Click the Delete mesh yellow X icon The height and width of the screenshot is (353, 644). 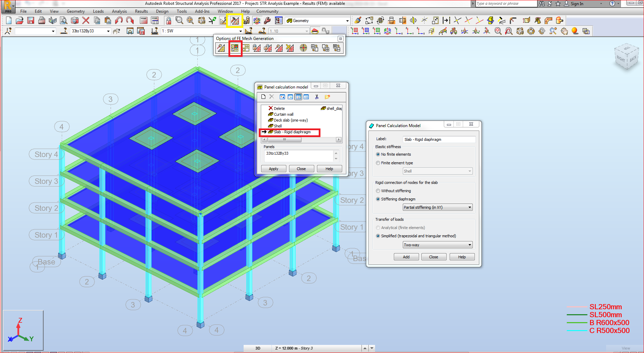[x=290, y=48]
